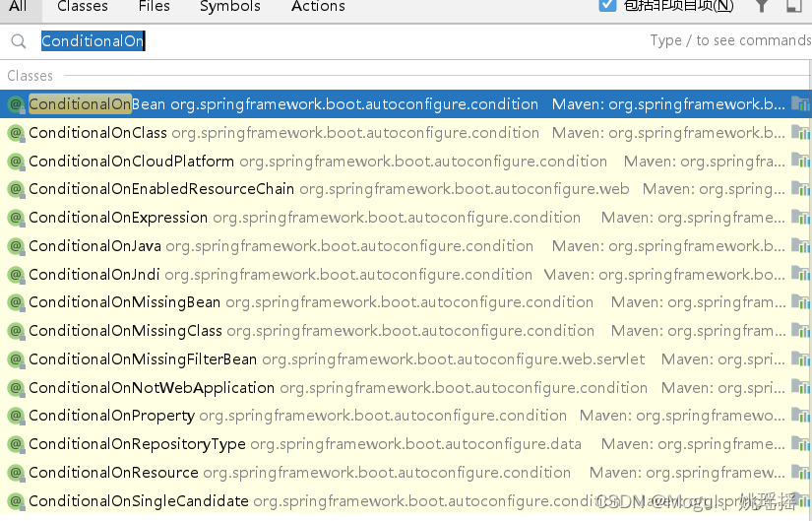
Task: Click annotation icon beside ConditionalOnCloudPlatform
Action: (16, 162)
